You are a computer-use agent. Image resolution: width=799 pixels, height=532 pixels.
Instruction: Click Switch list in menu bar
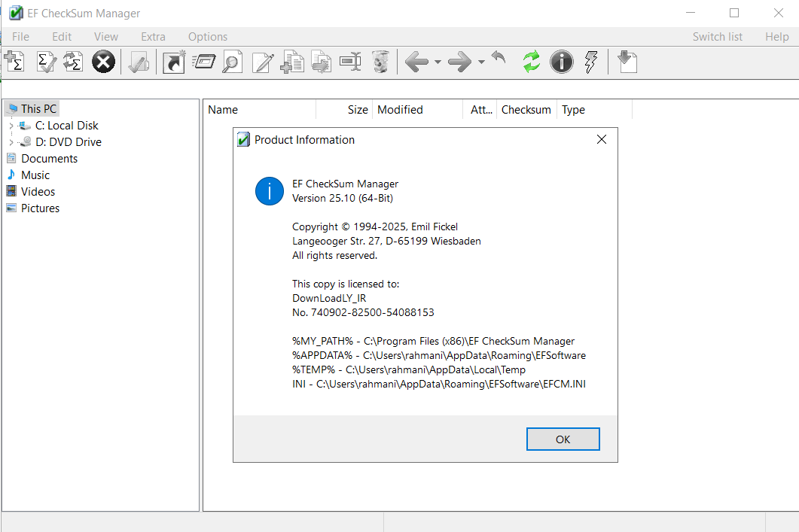coord(718,37)
